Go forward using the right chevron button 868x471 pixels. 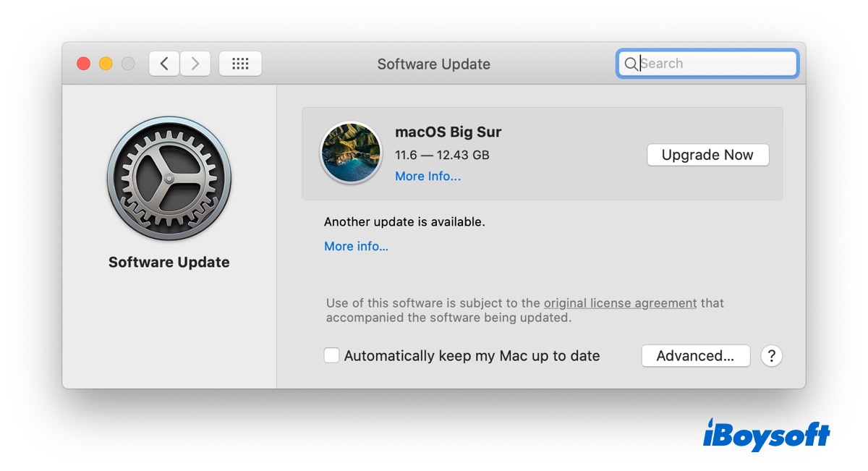click(195, 64)
